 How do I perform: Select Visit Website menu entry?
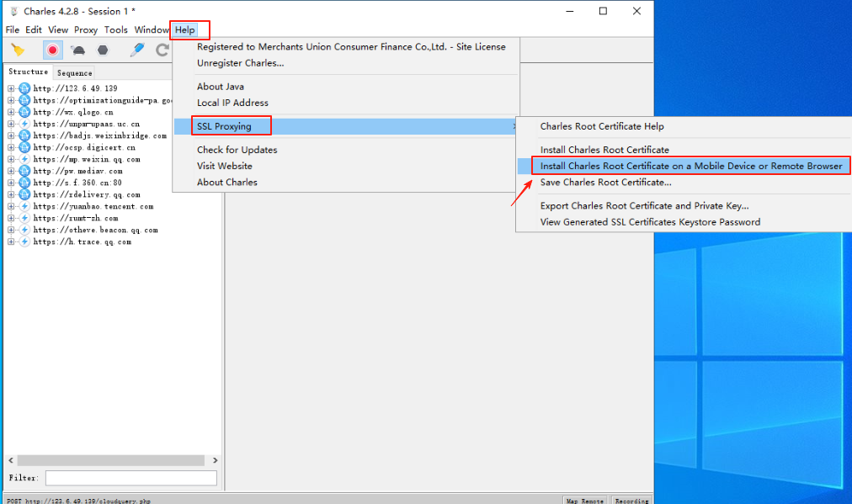[x=225, y=166]
